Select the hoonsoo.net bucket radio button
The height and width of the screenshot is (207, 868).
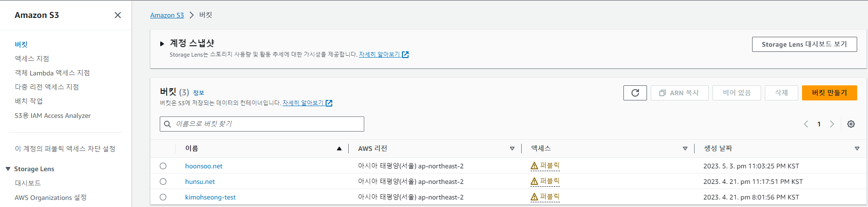pyautogui.click(x=163, y=166)
